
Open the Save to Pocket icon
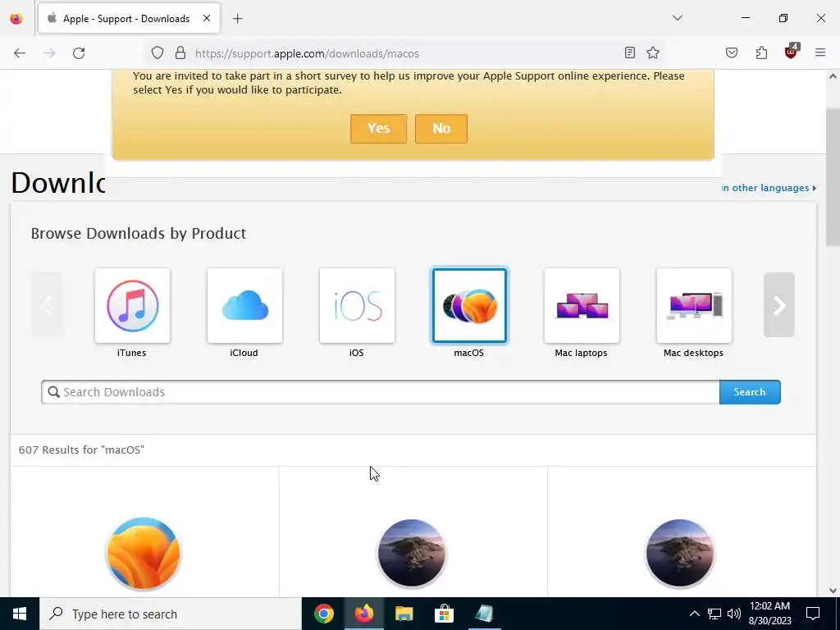(x=732, y=52)
